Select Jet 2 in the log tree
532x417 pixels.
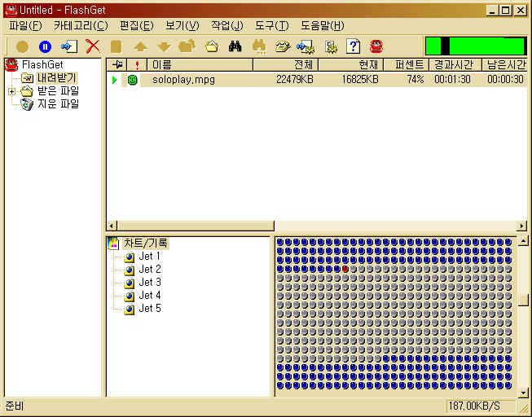150,270
